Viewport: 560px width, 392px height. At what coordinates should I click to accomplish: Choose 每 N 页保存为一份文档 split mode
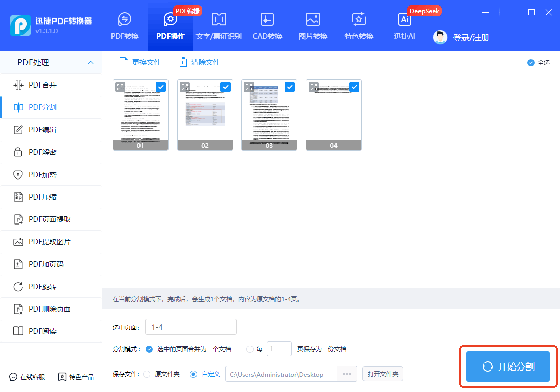tap(250, 349)
